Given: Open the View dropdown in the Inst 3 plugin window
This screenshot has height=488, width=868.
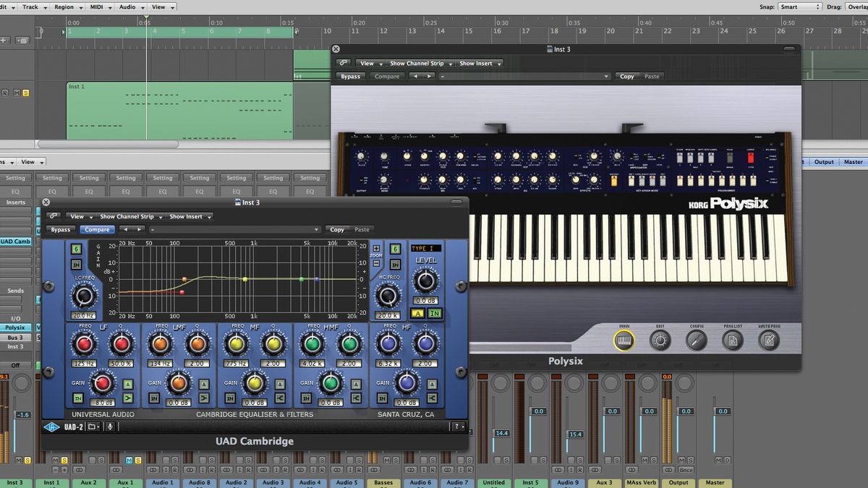Looking at the screenshot, I should tap(80, 216).
